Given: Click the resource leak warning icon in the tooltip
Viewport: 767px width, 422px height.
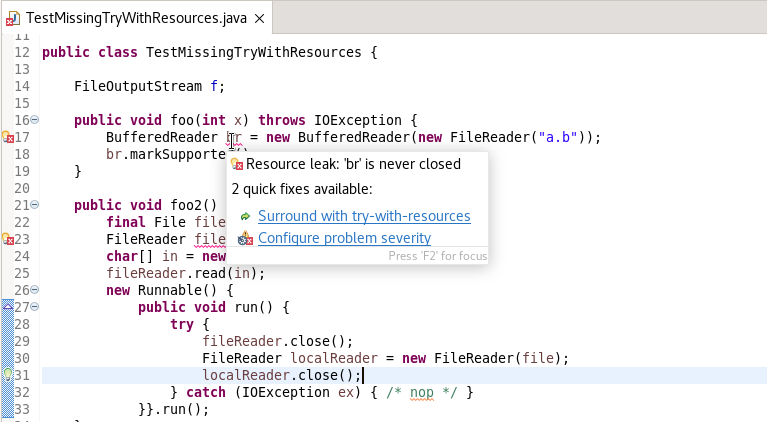Looking at the screenshot, I should 237,164.
